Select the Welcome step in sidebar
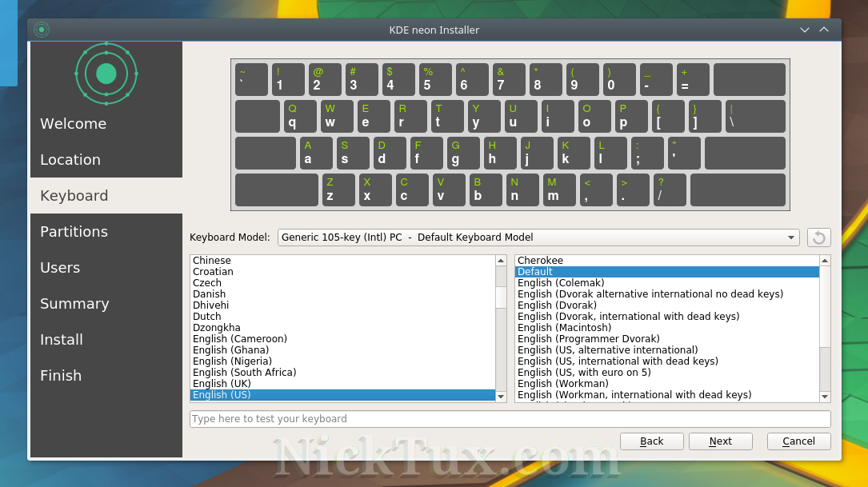This screenshot has width=868, height=487. click(x=74, y=124)
